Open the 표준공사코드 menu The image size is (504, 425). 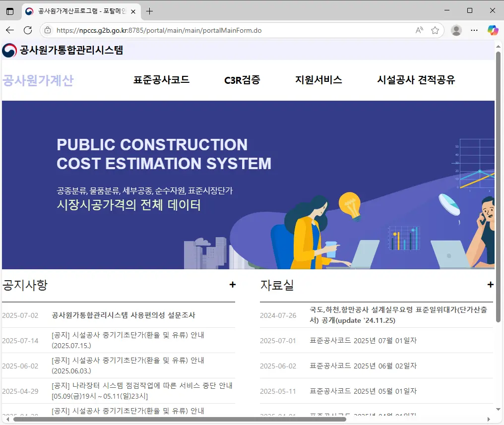click(x=162, y=80)
